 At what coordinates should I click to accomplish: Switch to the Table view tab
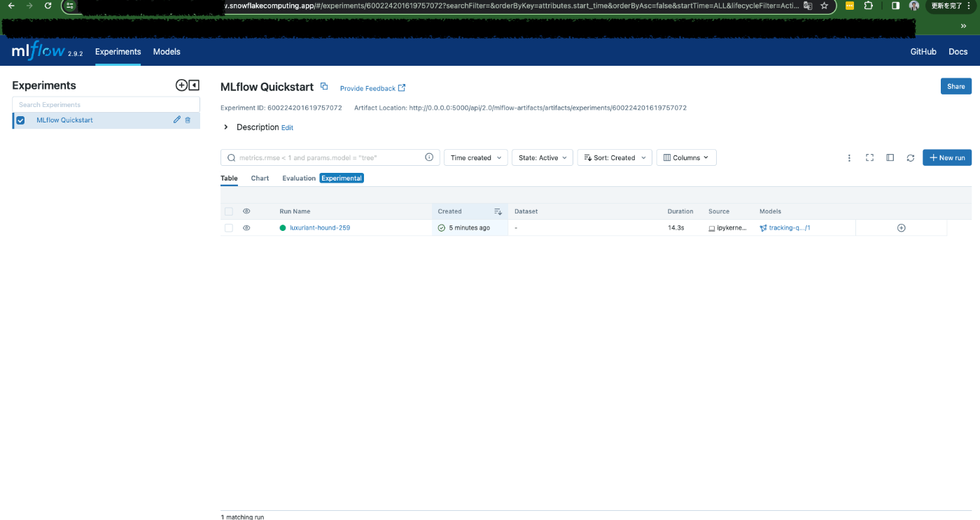(229, 178)
